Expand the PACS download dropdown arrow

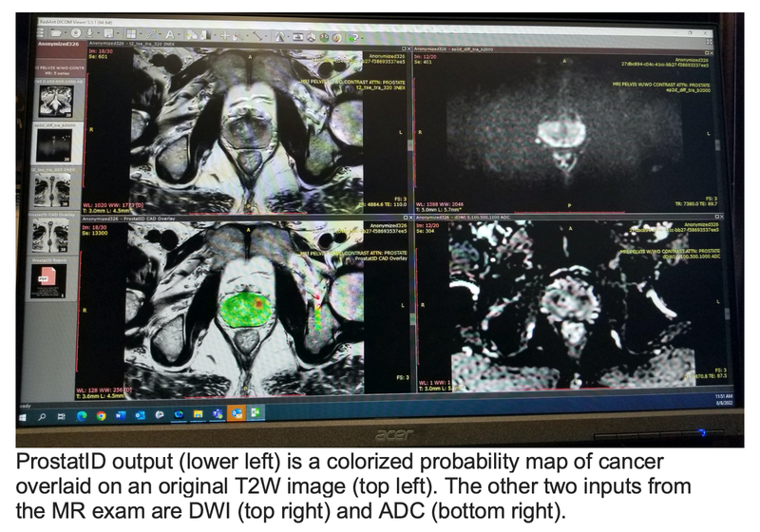click(99, 33)
